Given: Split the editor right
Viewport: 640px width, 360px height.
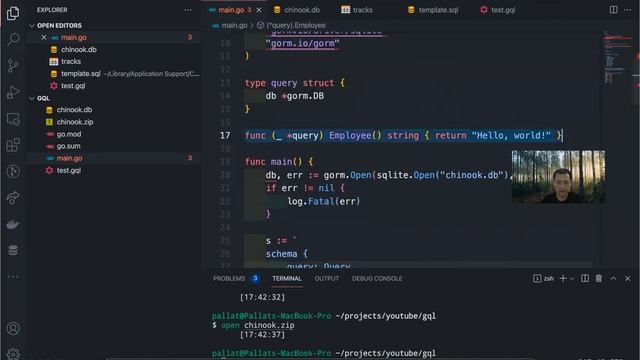Looking at the screenshot, I should 613,10.
